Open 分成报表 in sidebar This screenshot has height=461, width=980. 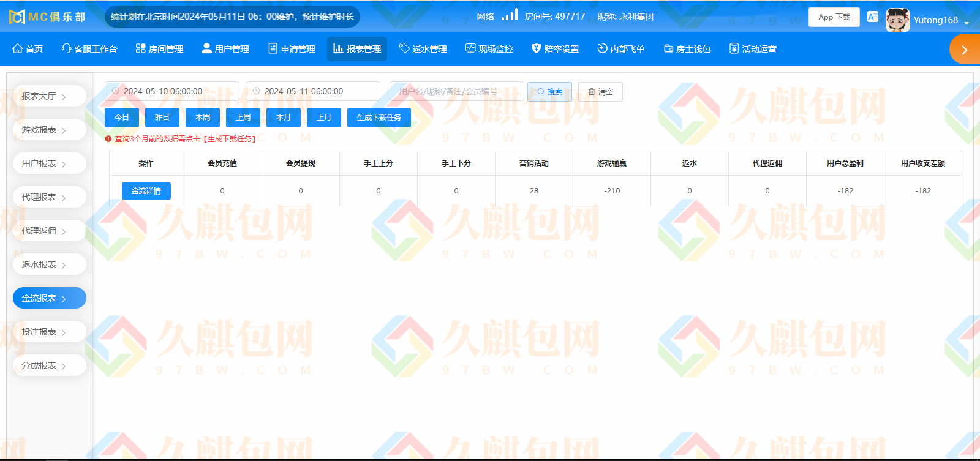point(49,365)
